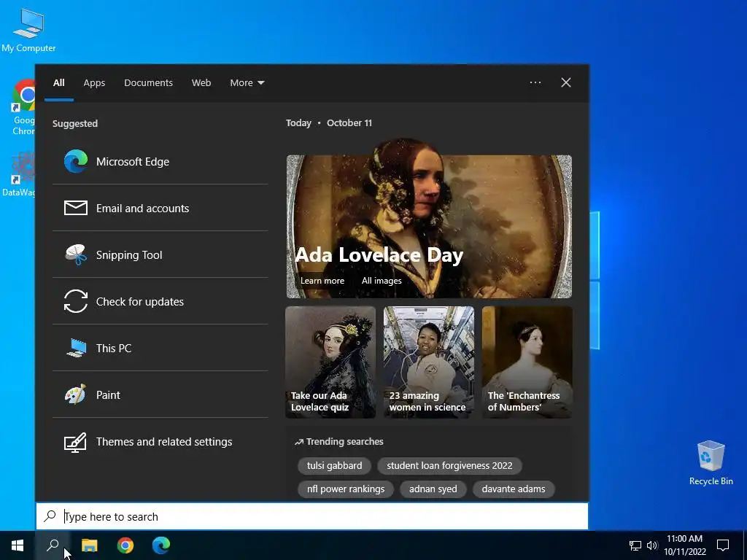Switch to the Documents search tab
Viewport: 747px width, 560px height.
[148, 83]
